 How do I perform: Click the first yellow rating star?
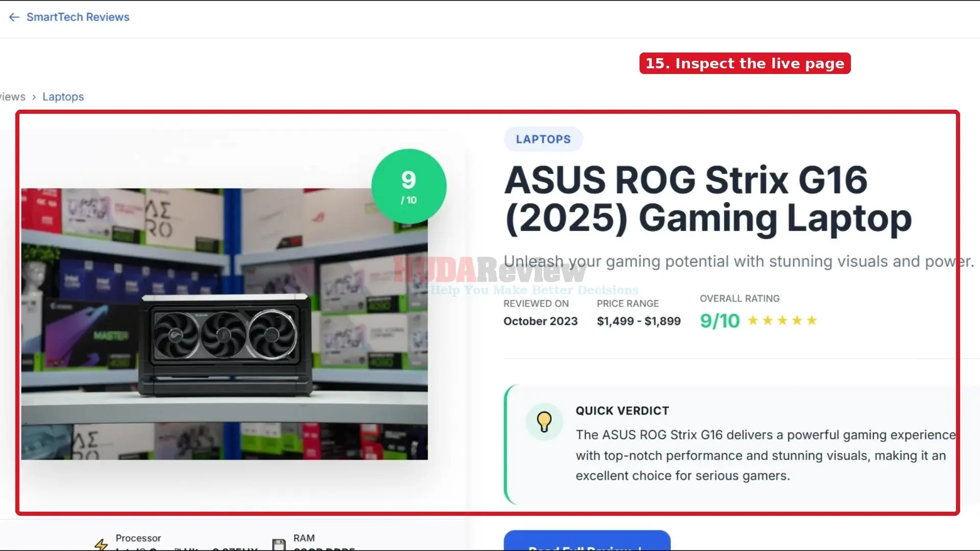coord(753,320)
